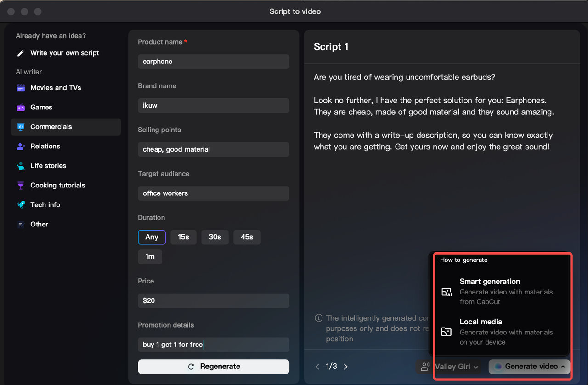Choose the 30s duration option
The image size is (588, 385).
[215, 237]
